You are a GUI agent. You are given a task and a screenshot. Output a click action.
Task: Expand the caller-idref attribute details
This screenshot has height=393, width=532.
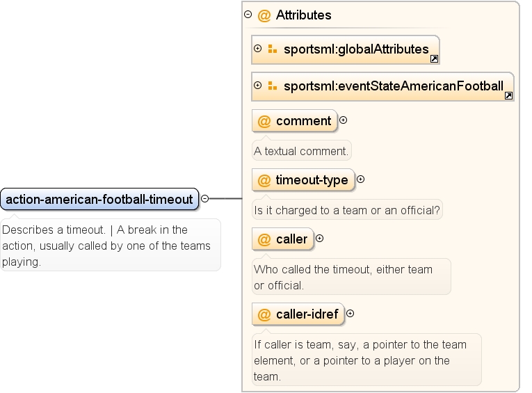tap(350, 314)
